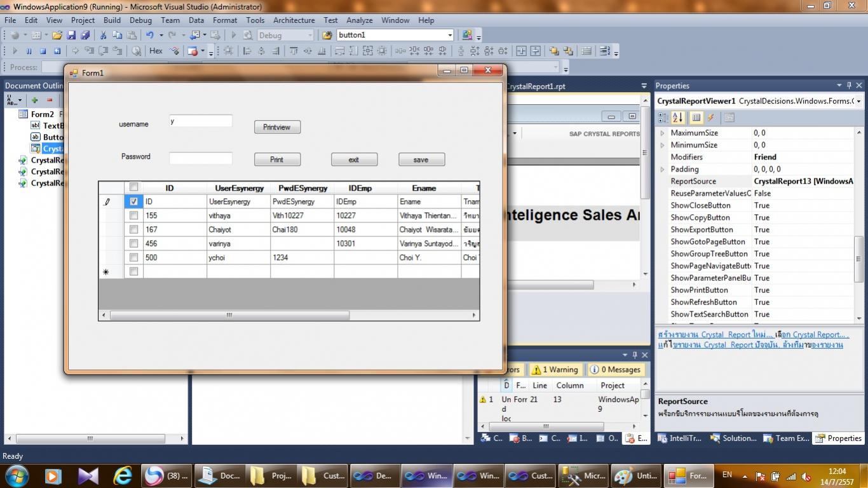The image size is (868, 488).
Task: Open the CrystalReportViewer1 object selector dropdown
Action: (x=858, y=101)
